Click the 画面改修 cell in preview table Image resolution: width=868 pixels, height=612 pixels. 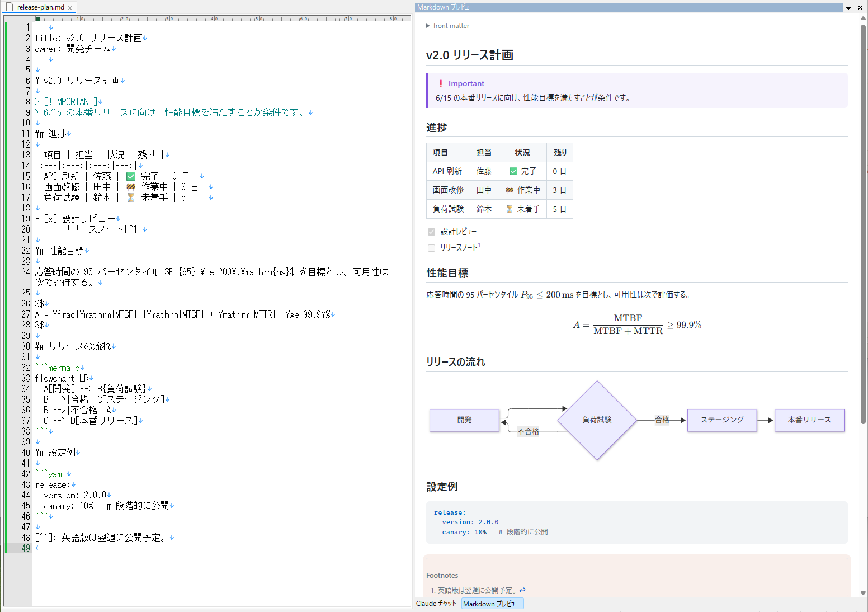(448, 190)
